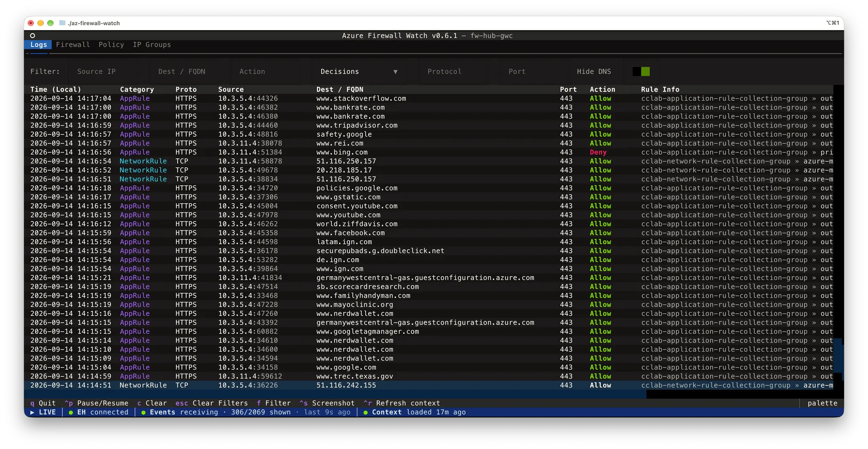Viewport: 868px width, 449px height.
Task: Switch to the Firewall tab
Action: (x=73, y=44)
